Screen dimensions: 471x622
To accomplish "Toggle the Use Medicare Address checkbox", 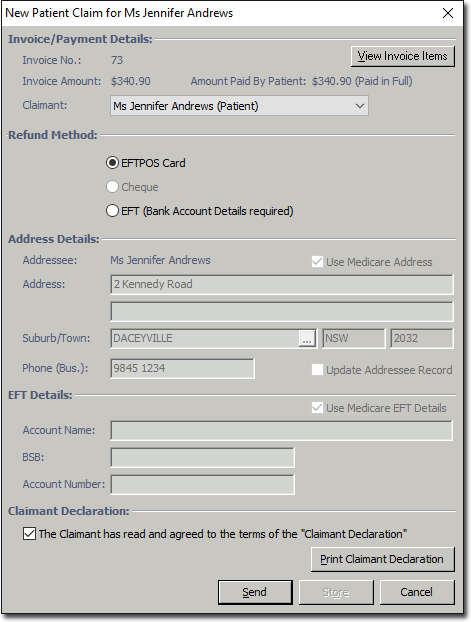I will pos(317,262).
